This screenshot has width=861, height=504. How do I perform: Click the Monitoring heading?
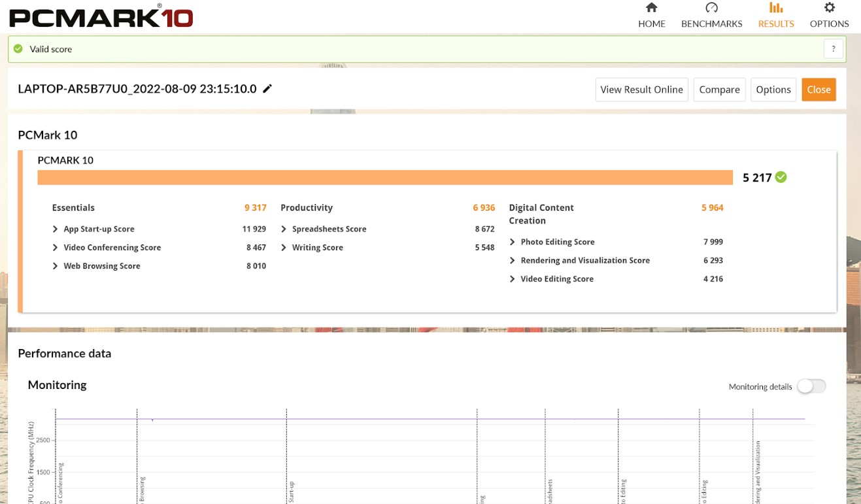pyautogui.click(x=57, y=385)
